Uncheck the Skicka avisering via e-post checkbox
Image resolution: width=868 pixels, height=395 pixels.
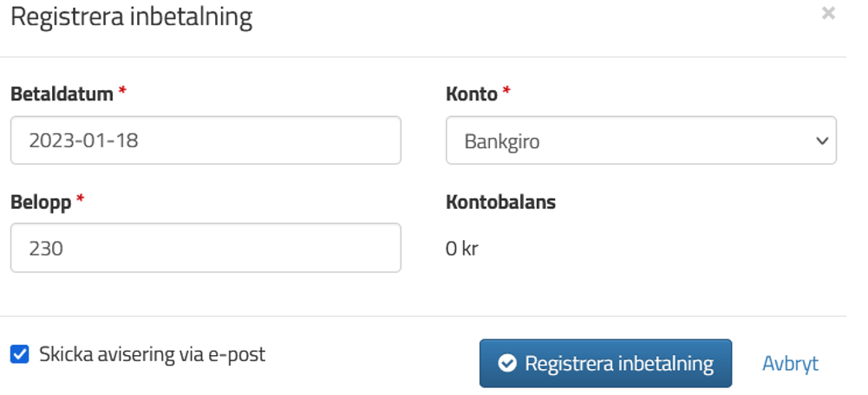pyautogui.click(x=19, y=354)
